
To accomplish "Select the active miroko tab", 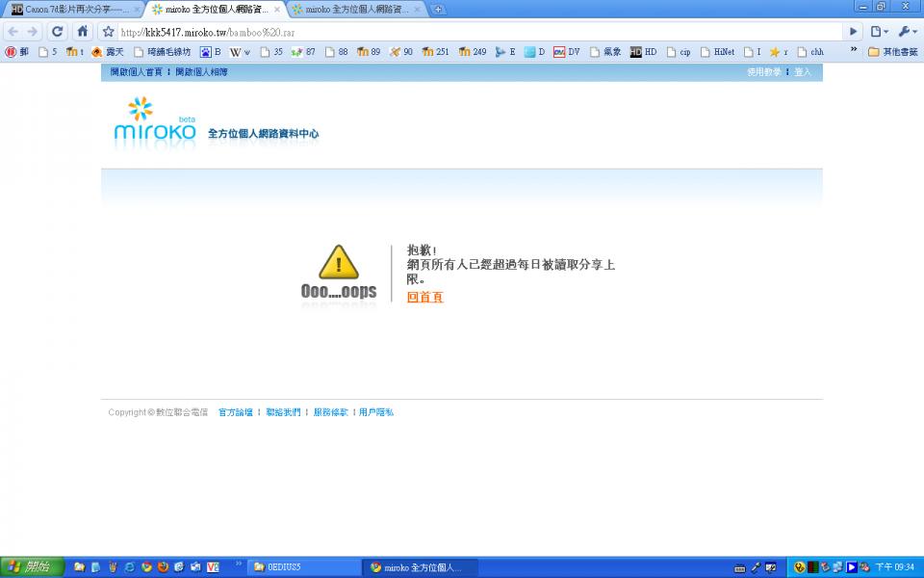I will coord(212,10).
